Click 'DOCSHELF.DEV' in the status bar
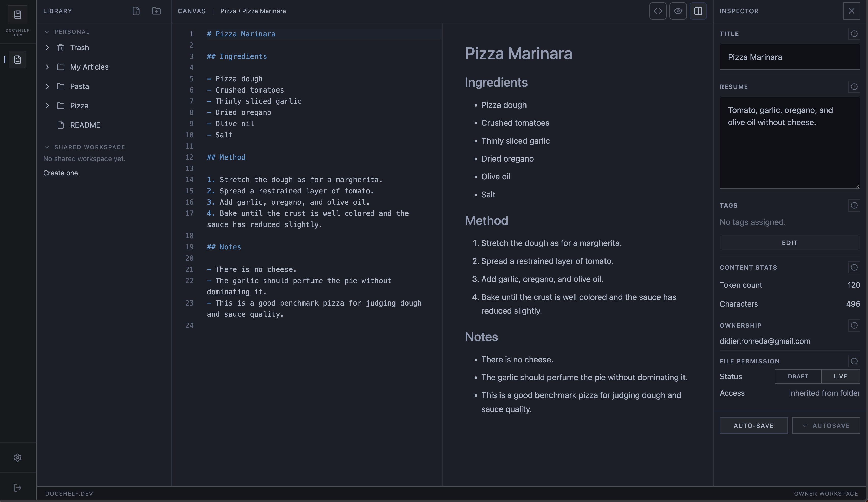The image size is (868, 502). pyautogui.click(x=69, y=493)
